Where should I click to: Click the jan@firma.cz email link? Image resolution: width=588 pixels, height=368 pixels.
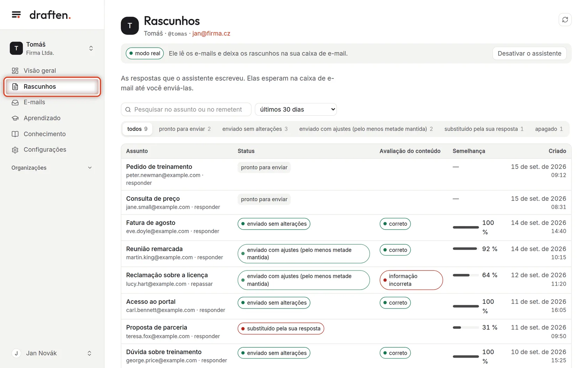211,34
